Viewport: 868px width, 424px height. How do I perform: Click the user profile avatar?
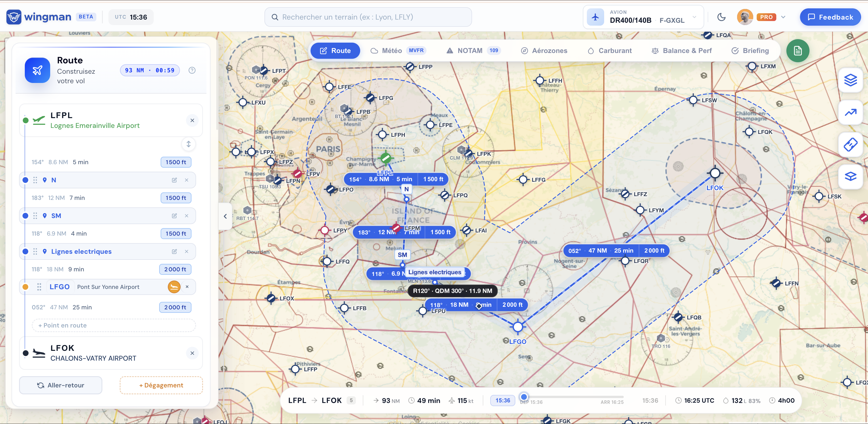coord(745,17)
